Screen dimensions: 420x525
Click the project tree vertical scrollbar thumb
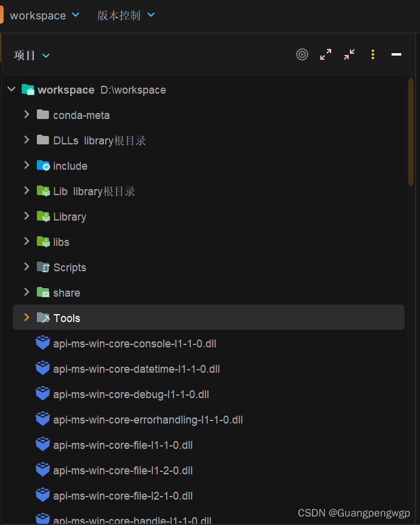pyautogui.click(x=411, y=132)
